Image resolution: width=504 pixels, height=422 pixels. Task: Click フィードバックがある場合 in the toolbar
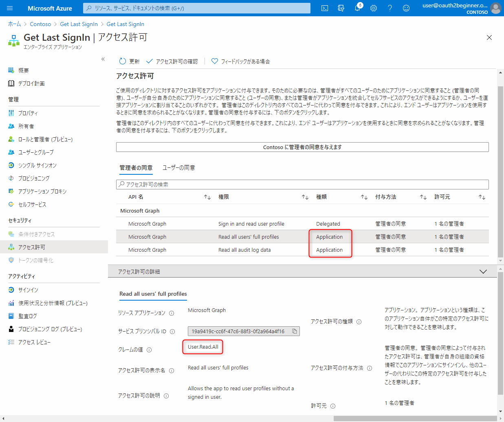pyautogui.click(x=240, y=62)
